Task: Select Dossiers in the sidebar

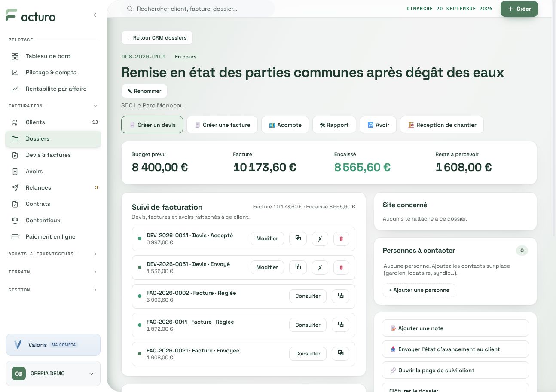Action: pyautogui.click(x=53, y=139)
